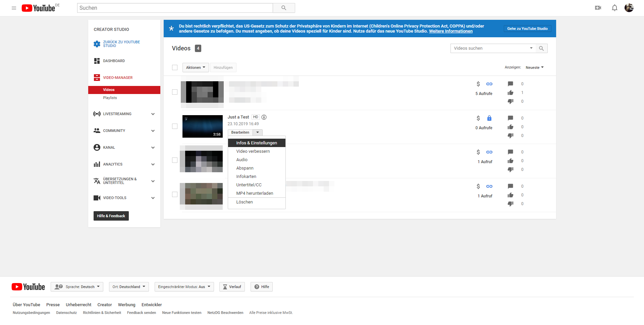Open the Aktionen dropdown
This screenshot has height=325, width=644.
pyautogui.click(x=196, y=67)
